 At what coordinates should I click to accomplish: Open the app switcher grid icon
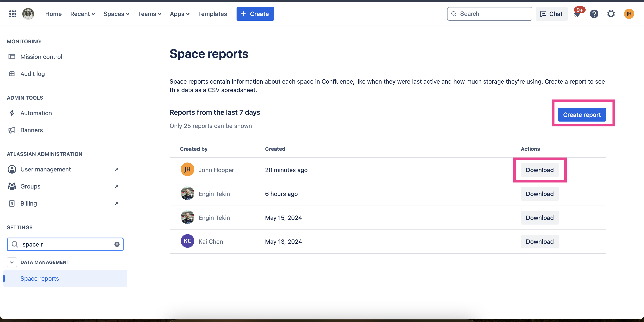[x=13, y=14]
